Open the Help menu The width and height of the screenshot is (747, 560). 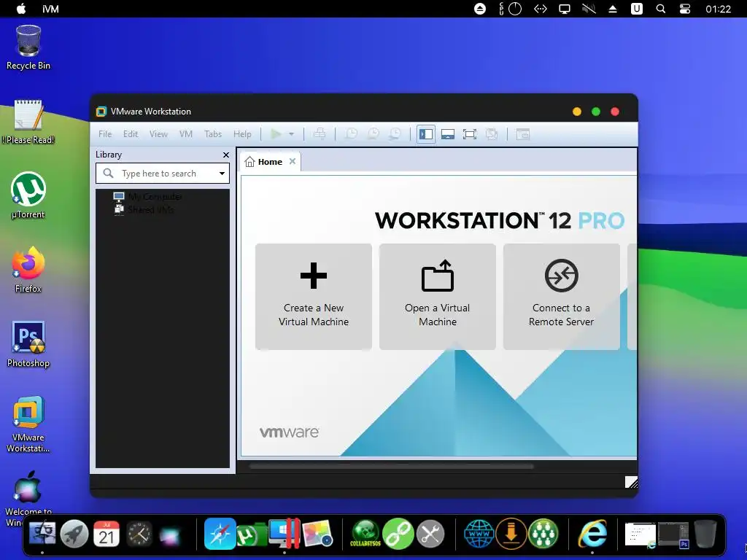pyautogui.click(x=242, y=134)
